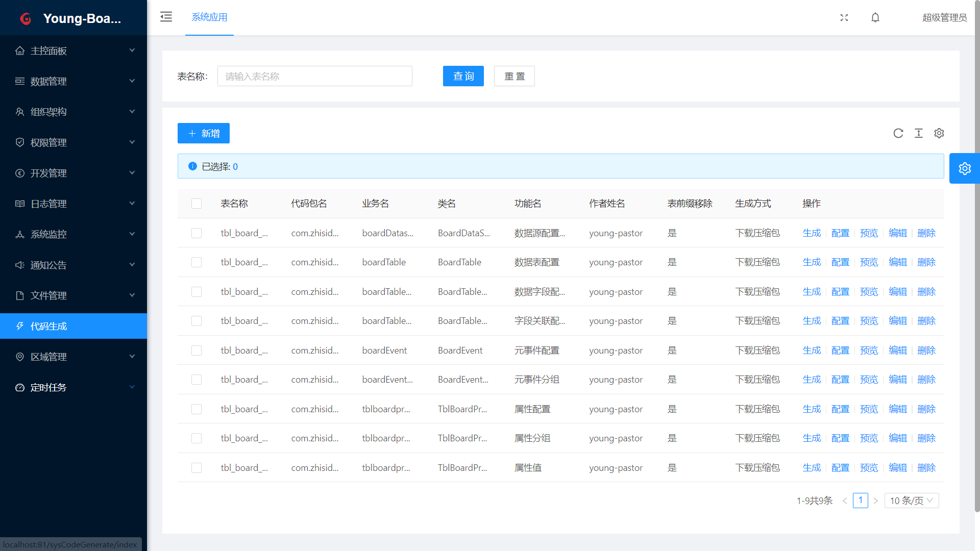Select the 代码生成 menu item
Image resolution: width=980 pixels, height=551 pixels.
(x=73, y=326)
